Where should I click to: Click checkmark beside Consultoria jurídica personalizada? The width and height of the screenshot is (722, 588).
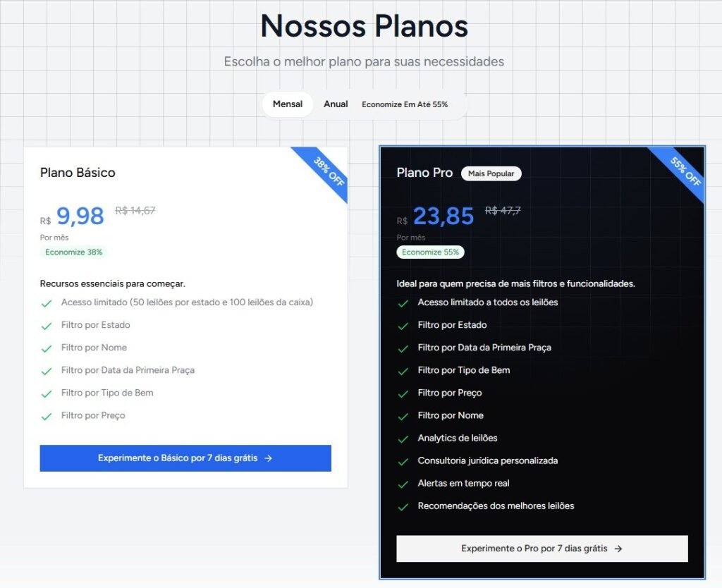[403, 461]
